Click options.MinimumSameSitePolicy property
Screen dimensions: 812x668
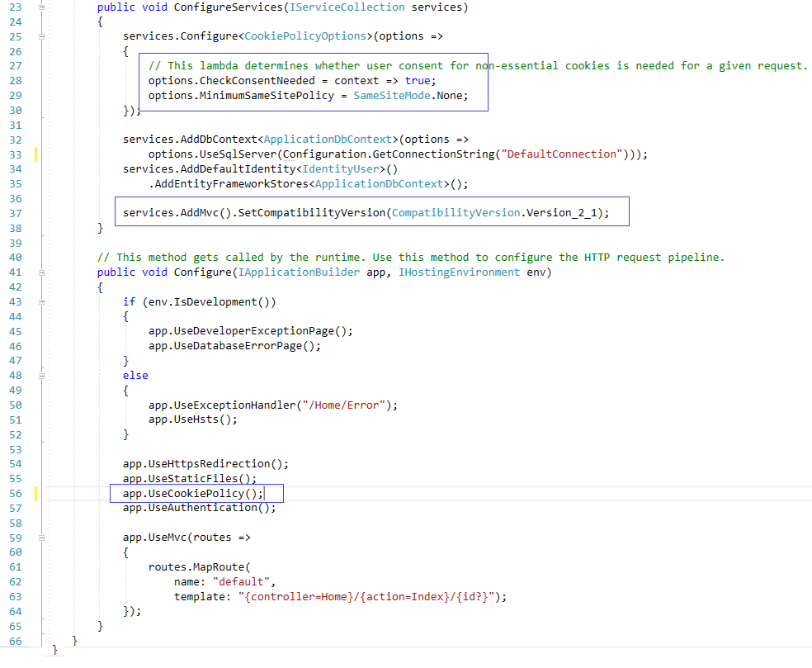click(241, 95)
